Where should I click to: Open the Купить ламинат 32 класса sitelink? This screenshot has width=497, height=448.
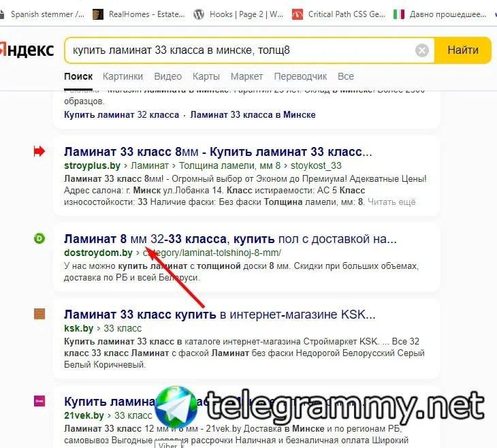[x=121, y=115]
